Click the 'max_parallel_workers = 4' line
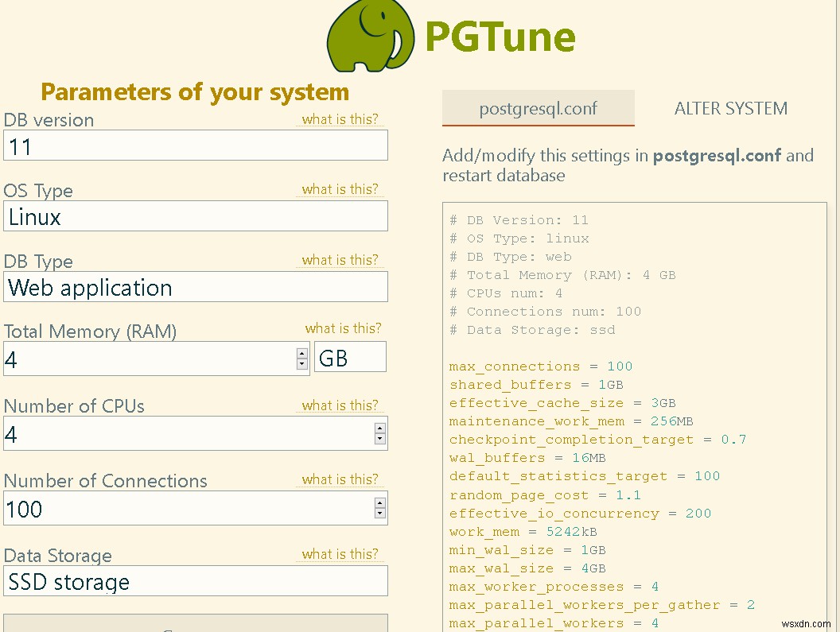The image size is (840, 632). click(x=554, y=623)
